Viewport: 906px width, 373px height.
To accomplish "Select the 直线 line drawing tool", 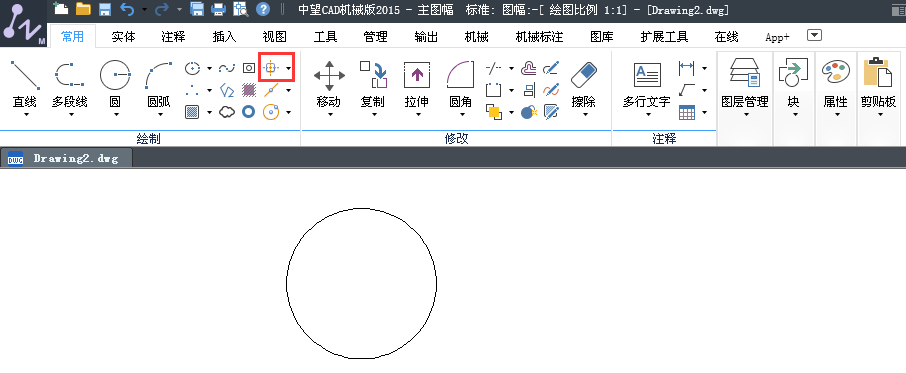I will (25, 83).
